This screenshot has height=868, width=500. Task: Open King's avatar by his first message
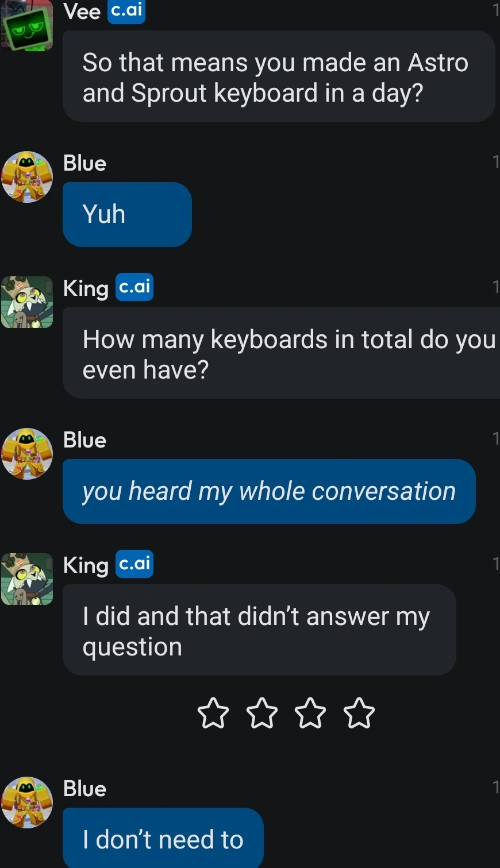pos(26,301)
